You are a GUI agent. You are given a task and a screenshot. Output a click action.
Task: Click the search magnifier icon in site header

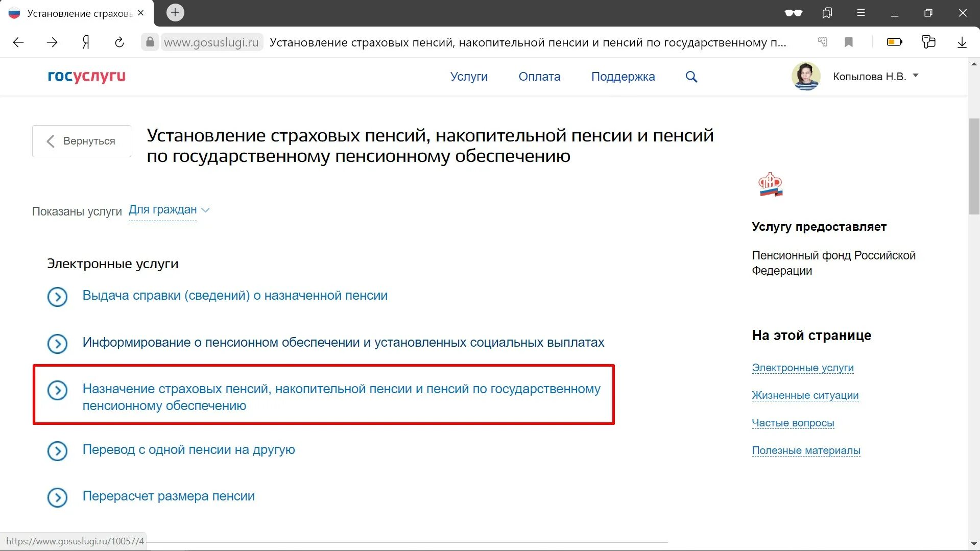691,77
